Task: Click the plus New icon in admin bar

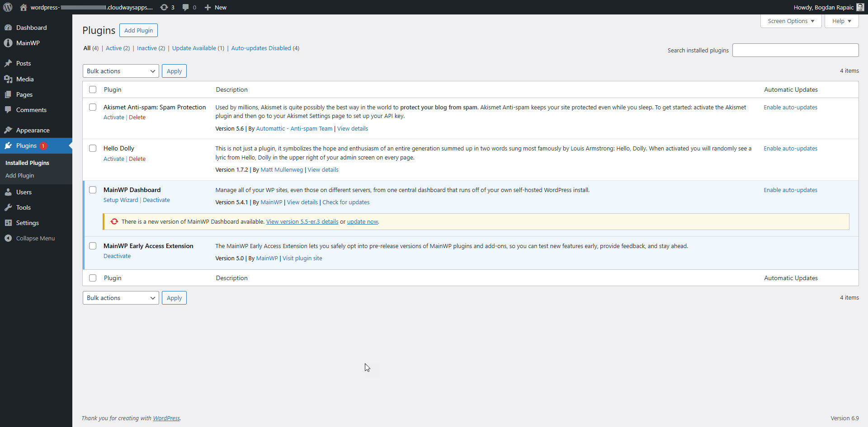Action: pyautogui.click(x=208, y=7)
